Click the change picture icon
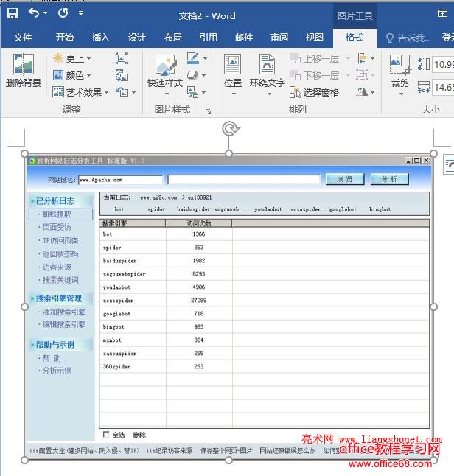Screen dimensions: 454x476 [122, 75]
